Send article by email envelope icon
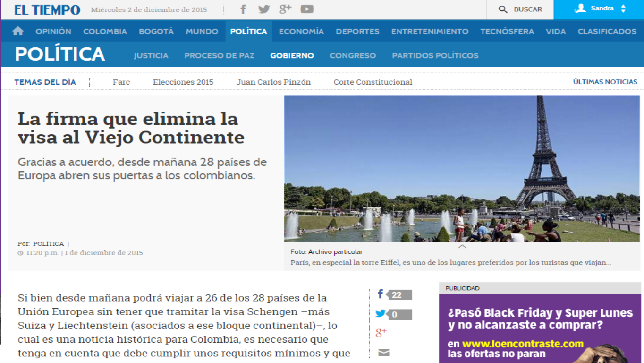644x363 pixels. point(384,352)
